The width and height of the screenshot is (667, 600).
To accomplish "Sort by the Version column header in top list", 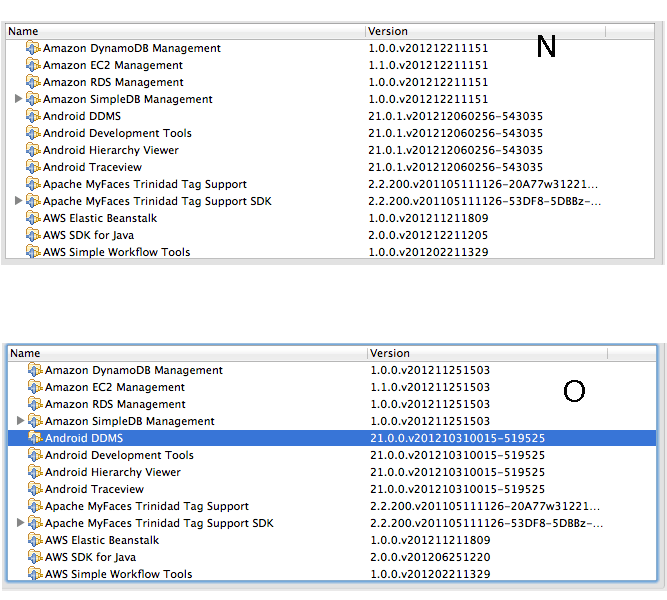I will point(485,31).
